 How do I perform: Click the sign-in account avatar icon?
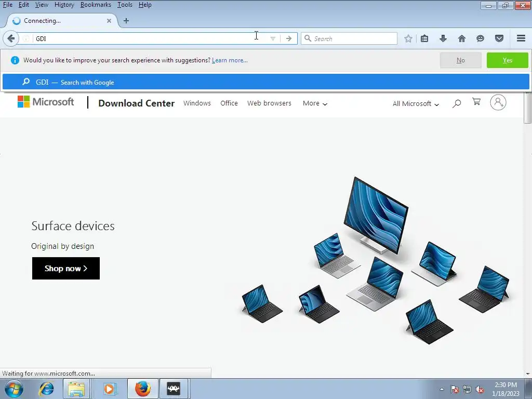pyautogui.click(x=498, y=102)
